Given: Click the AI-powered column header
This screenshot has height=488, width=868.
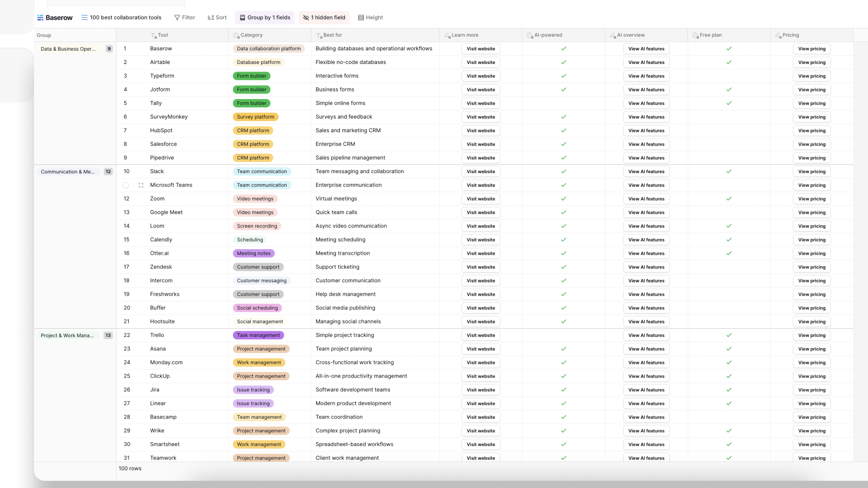Looking at the screenshot, I should [x=563, y=35].
